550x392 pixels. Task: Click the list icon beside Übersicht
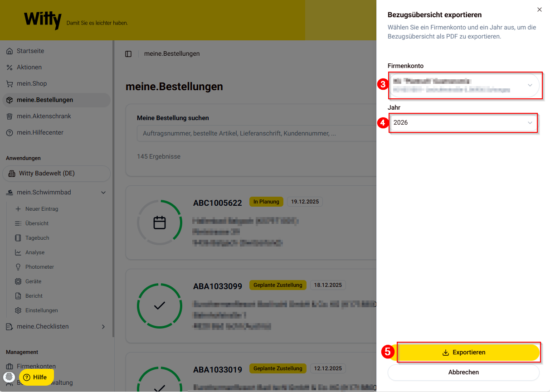18,223
